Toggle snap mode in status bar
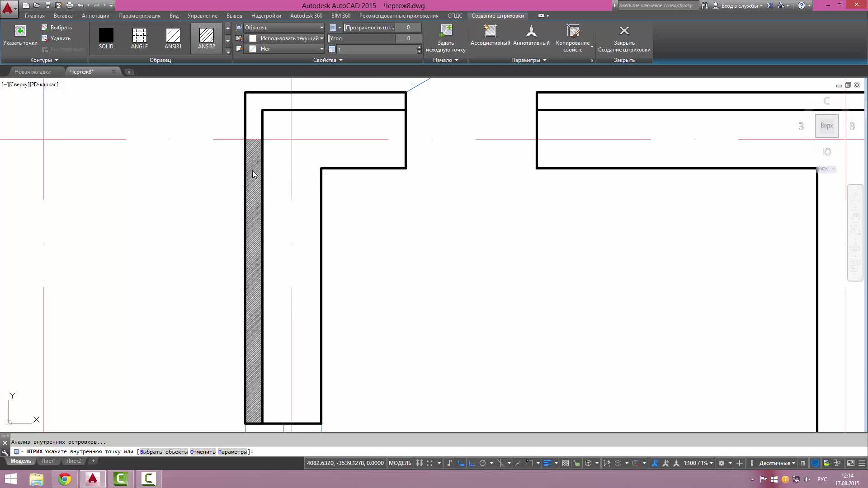The height and width of the screenshot is (488, 868). click(430, 463)
